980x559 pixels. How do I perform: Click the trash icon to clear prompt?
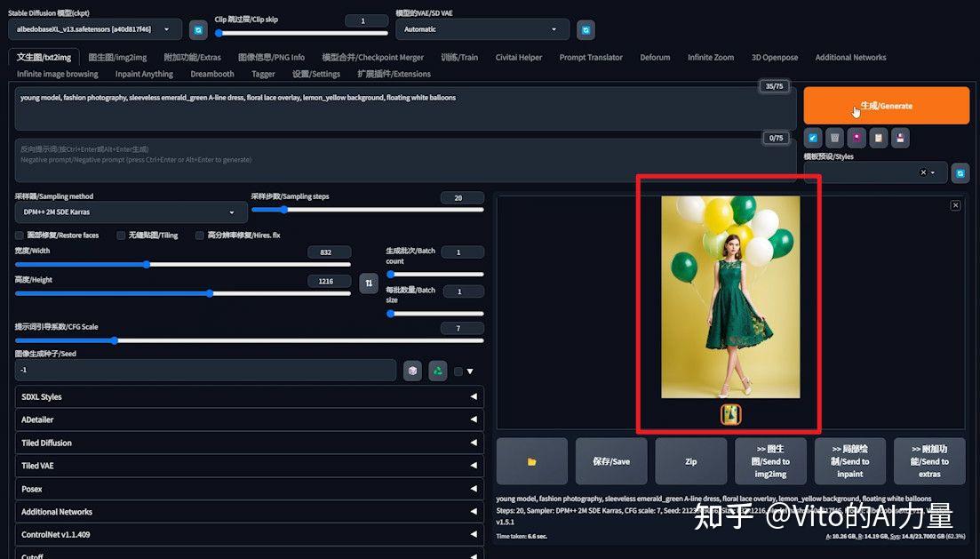point(834,138)
